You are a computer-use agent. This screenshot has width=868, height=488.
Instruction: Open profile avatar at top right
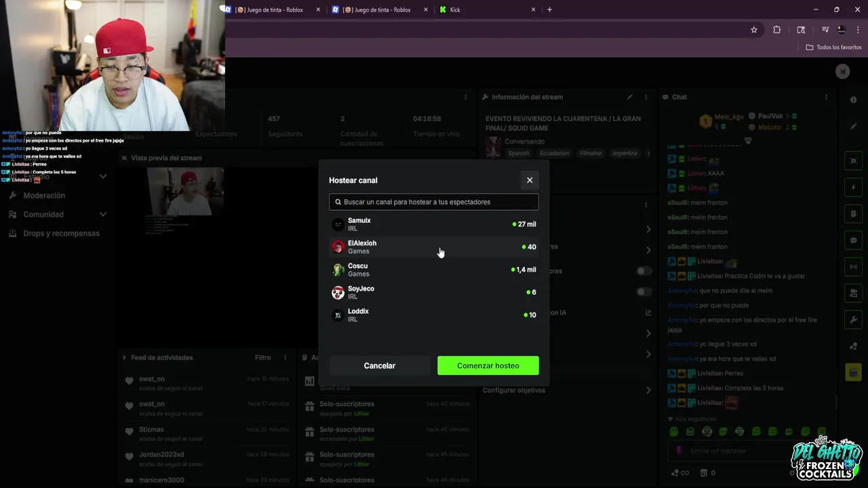[x=842, y=71]
